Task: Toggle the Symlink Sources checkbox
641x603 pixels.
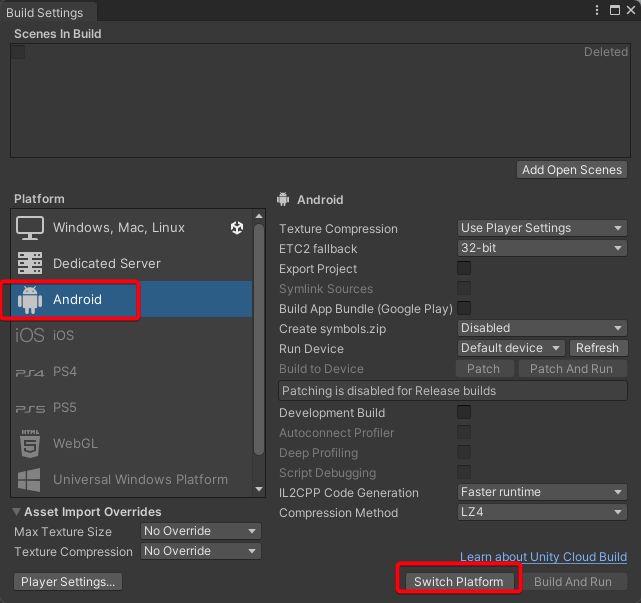Action: [464, 288]
